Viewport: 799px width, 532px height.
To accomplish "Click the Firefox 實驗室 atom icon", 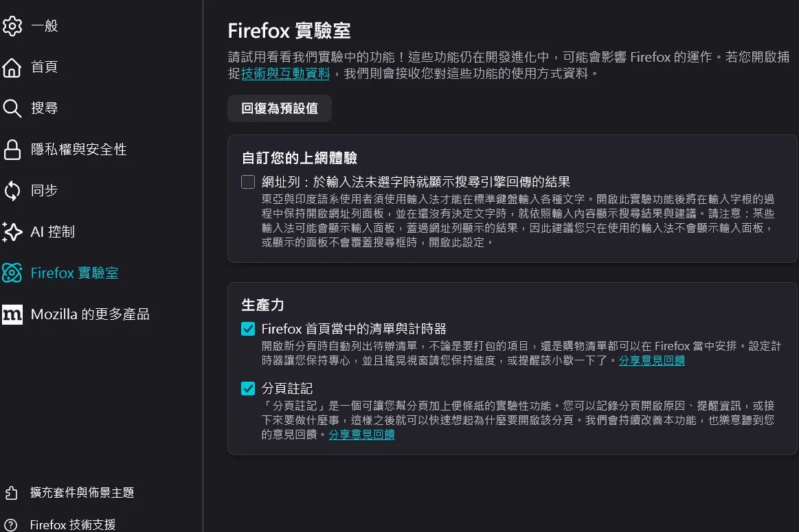I will pos(12,273).
